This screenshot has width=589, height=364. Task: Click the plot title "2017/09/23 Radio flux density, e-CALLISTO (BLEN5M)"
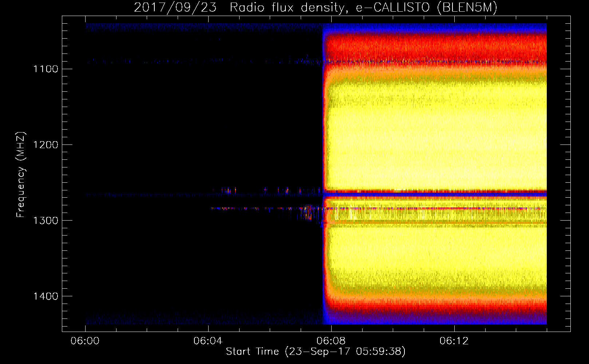(x=316, y=8)
